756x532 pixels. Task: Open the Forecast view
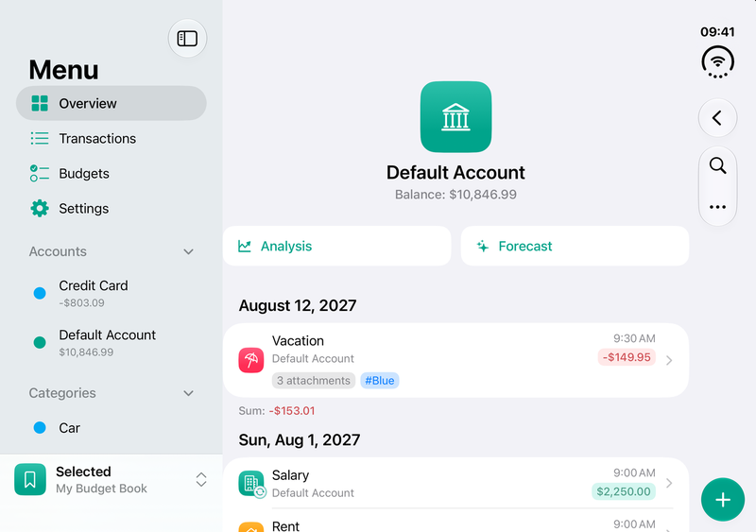(x=575, y=246)
